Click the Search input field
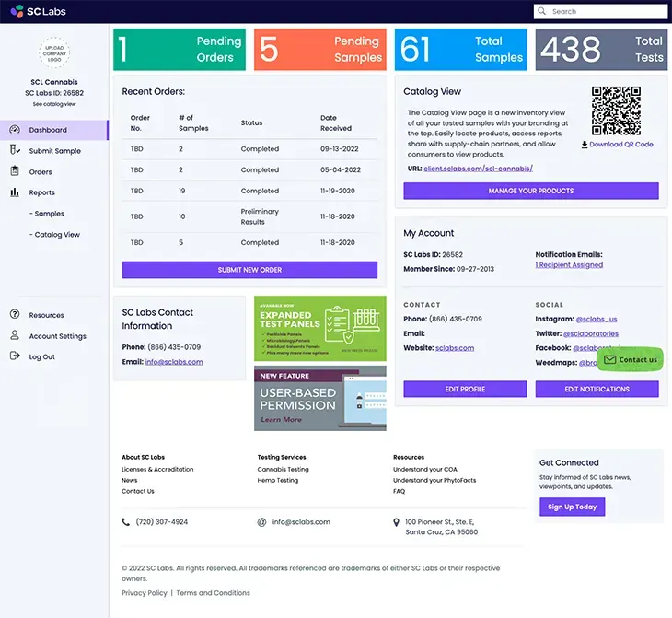This screenshot has height=618, width=672. (x=600, y=12)
